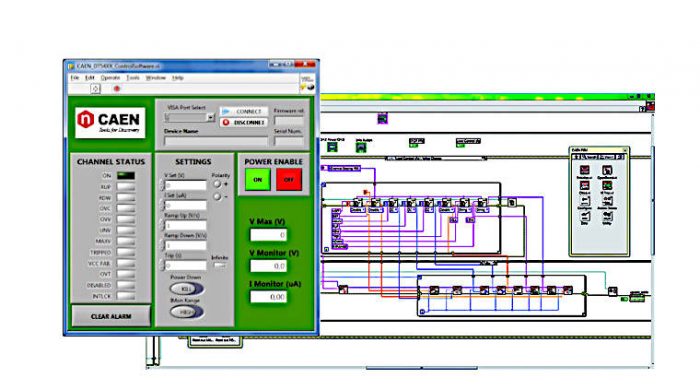Screen dimensions: 700x390
Task: Toggle the IMon Range HIGH switch
Action: click(x=187, y=312)
